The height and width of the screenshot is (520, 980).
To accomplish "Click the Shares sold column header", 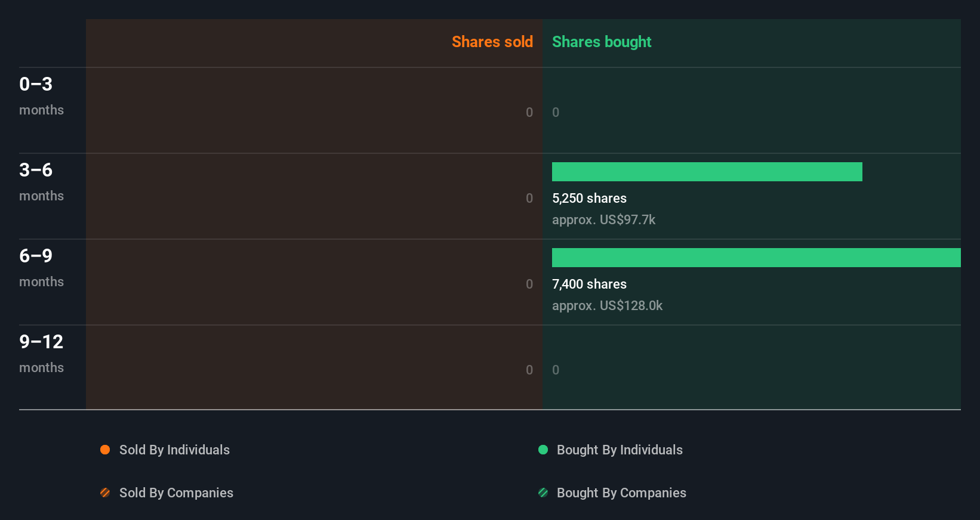I will tap(492, 42).
